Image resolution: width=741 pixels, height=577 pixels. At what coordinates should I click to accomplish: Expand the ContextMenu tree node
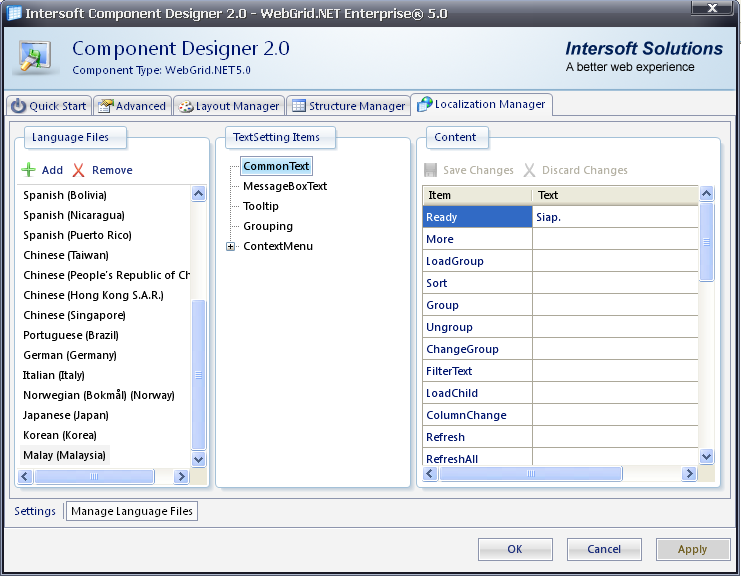click(231, 246)
